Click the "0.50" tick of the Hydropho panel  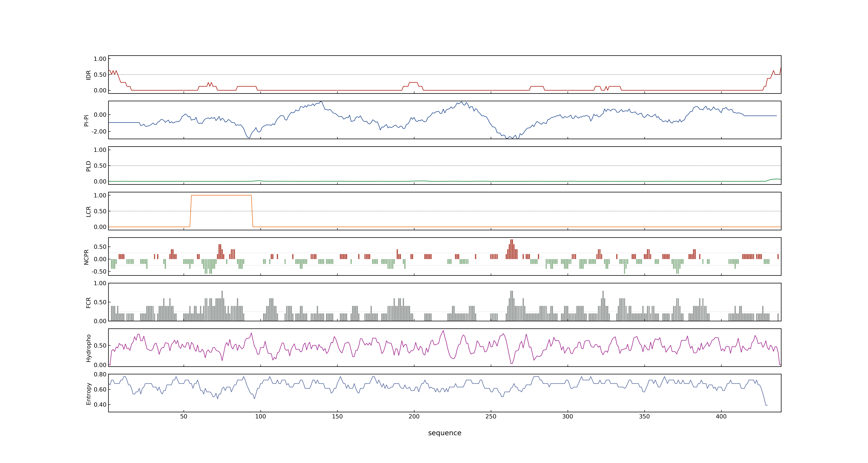pos(100,346)
